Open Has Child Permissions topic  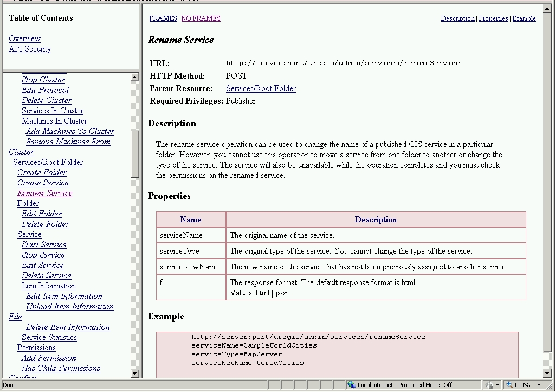pyautogui.click(x=61, y=368)
